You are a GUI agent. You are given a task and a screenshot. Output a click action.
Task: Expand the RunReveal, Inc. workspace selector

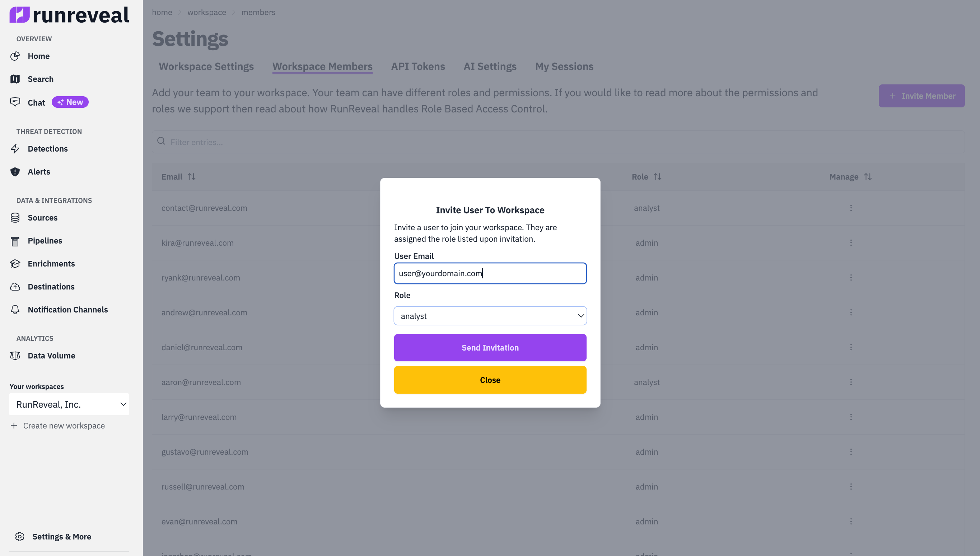tap(69, 404)
